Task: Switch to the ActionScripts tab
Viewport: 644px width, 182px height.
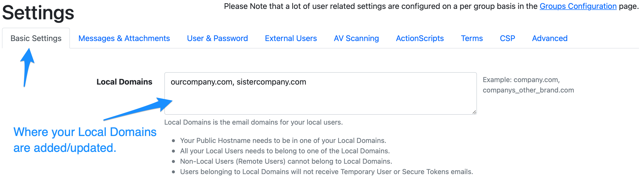Action: 420,38
